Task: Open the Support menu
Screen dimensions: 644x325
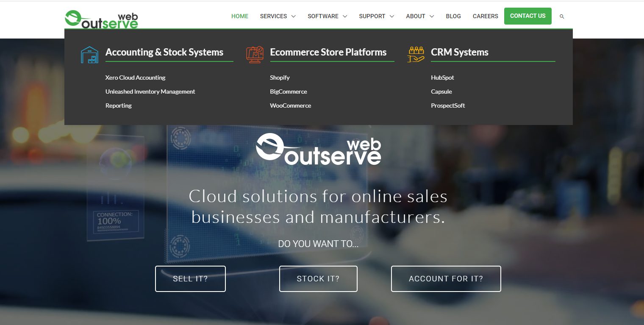Action: (x=372, y=16)
